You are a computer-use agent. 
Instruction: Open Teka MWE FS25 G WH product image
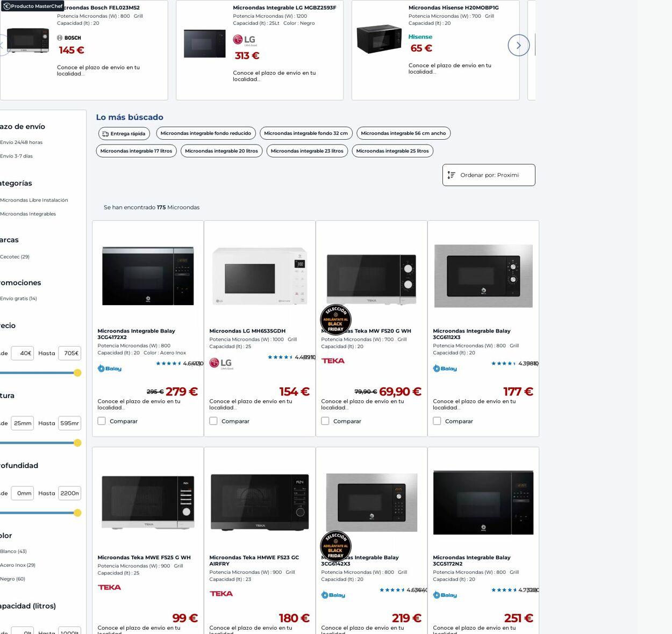click(x=148, y=502)
